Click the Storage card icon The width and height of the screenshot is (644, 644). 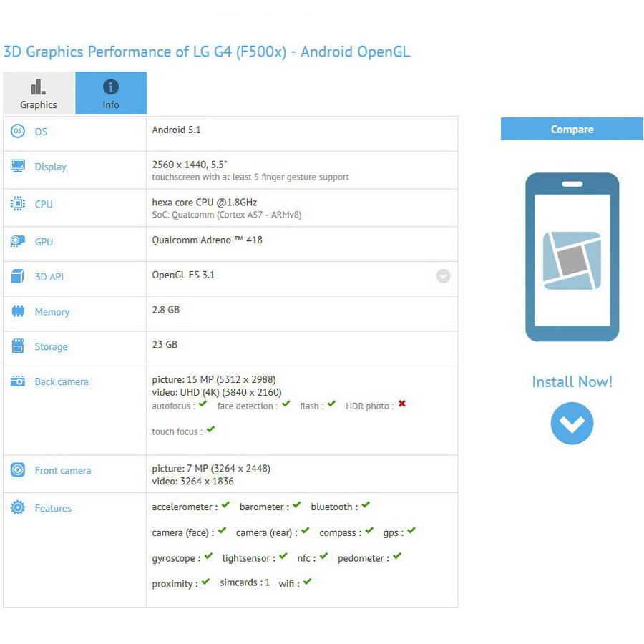[x=18, y=346]
